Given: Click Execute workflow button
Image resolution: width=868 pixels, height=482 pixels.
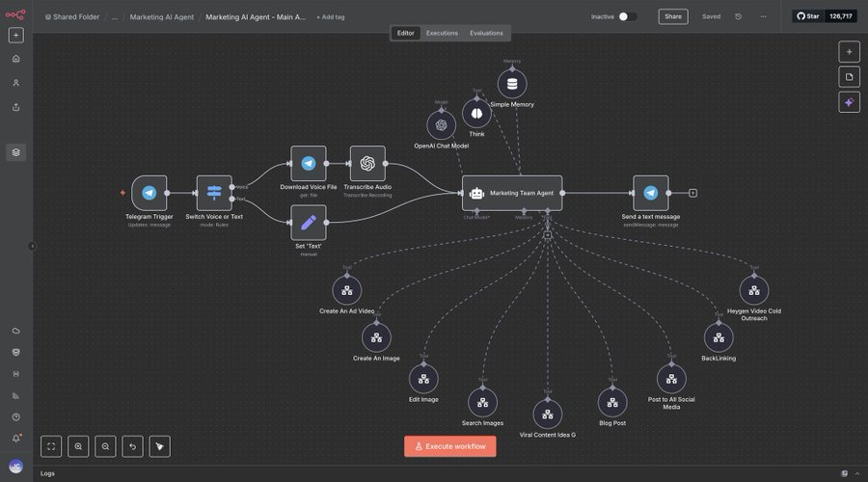Looking at the screenshot, I should click(450, 446).
